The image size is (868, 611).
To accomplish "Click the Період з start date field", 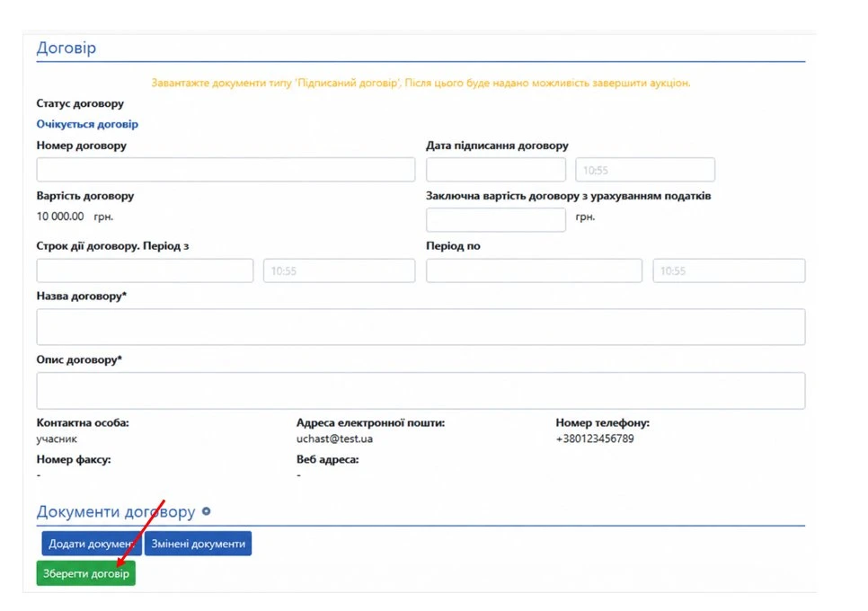I will click(145, 270).
